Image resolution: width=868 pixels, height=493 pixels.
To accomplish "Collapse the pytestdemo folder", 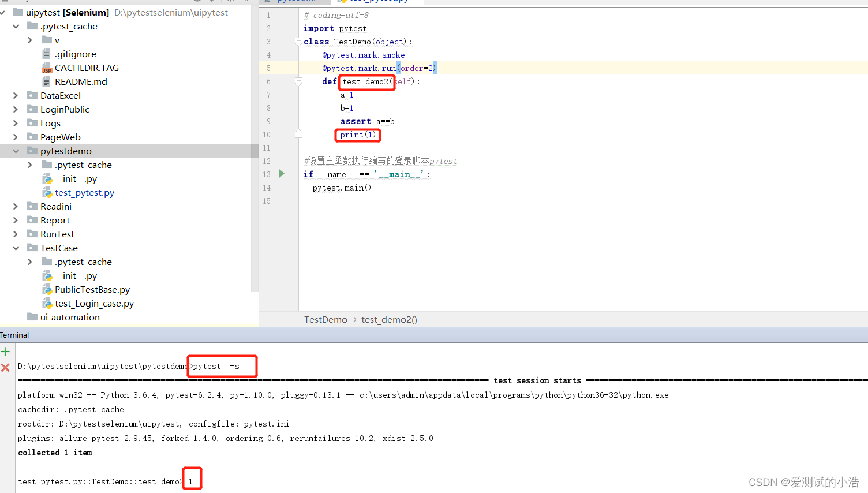I will (x=16, y=151).
